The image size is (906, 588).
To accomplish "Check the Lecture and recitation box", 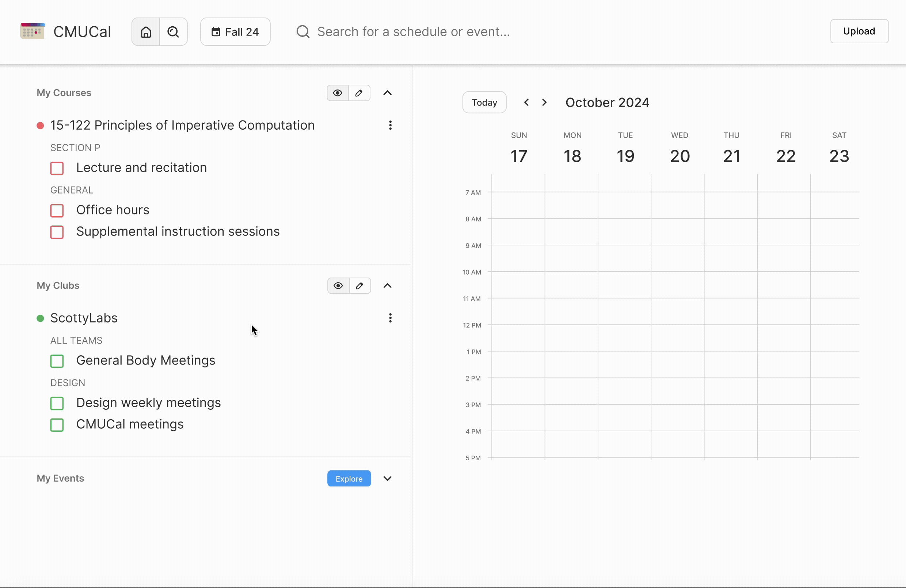I will 57,168.
